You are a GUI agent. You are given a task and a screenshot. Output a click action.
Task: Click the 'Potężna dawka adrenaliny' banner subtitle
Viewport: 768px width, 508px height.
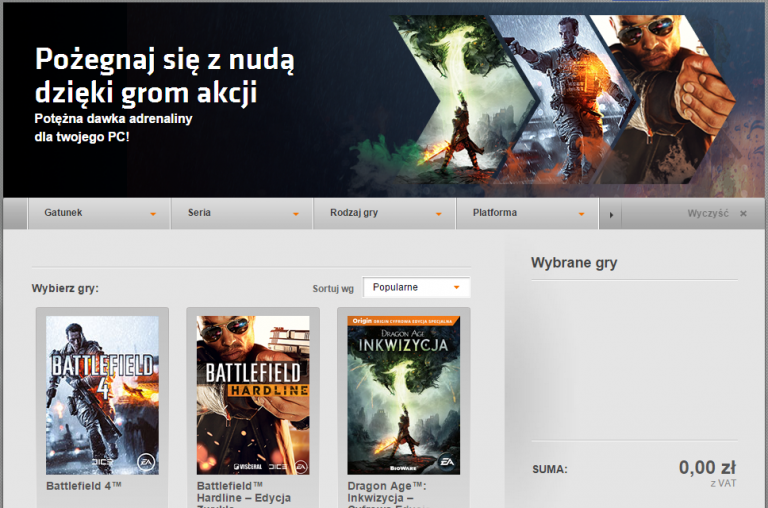click(x=113, y=119)
